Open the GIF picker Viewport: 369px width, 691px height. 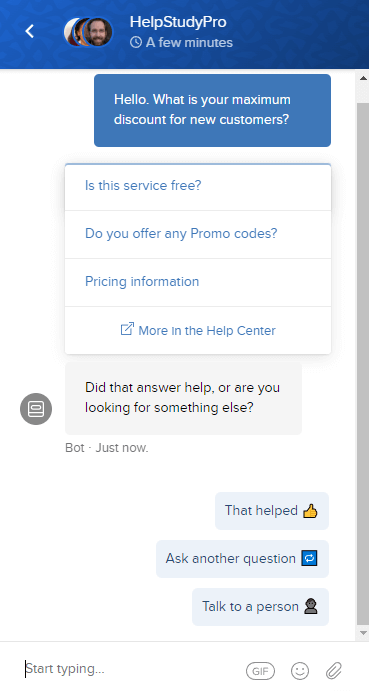[x=260, y=671]
